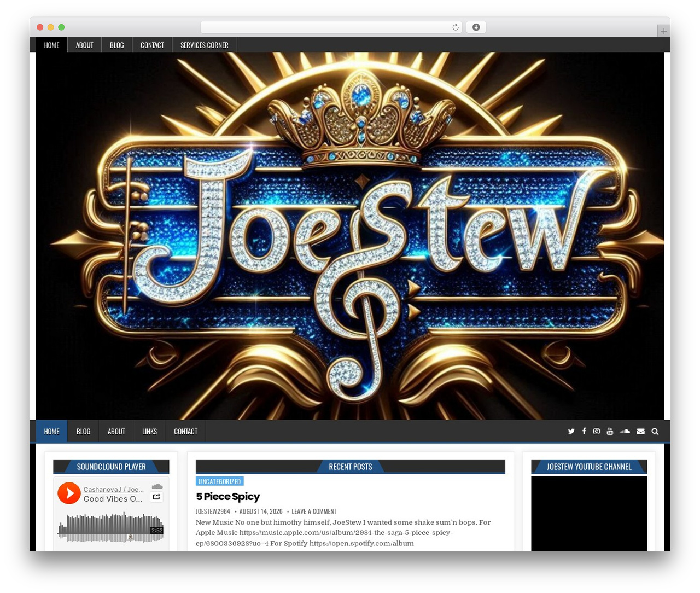
Task: Open CONTACT in the lower navigation bar
Action: 186,431
